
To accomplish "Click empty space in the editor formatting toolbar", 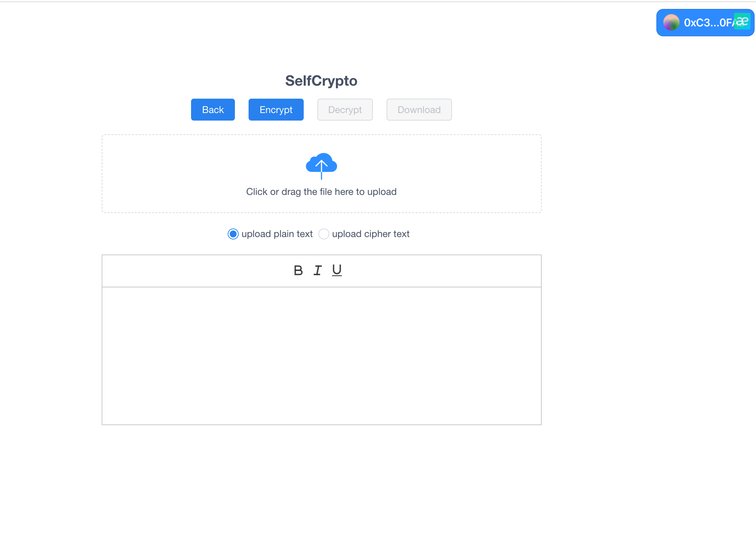I will coord(445,271).
